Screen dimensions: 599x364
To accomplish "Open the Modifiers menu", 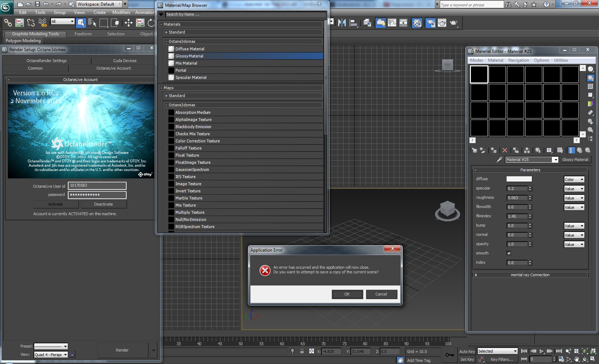I will click(121, 12).
